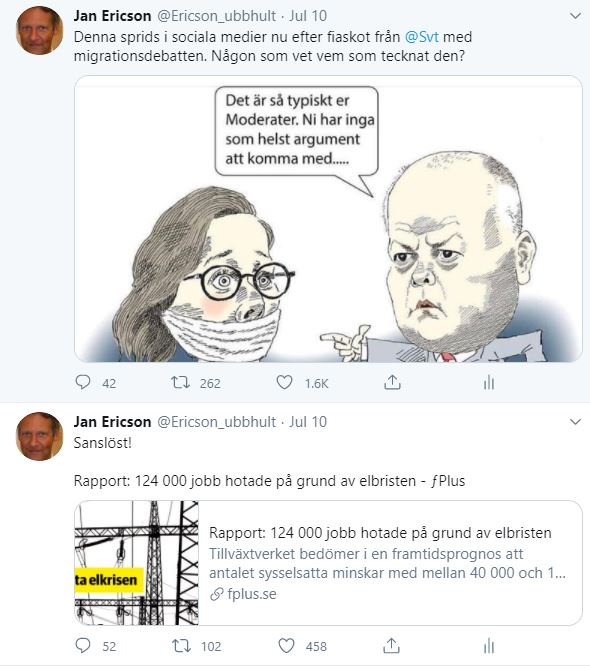
Task: Like the tweet with 458 likes
Action: tap(286, 646)
